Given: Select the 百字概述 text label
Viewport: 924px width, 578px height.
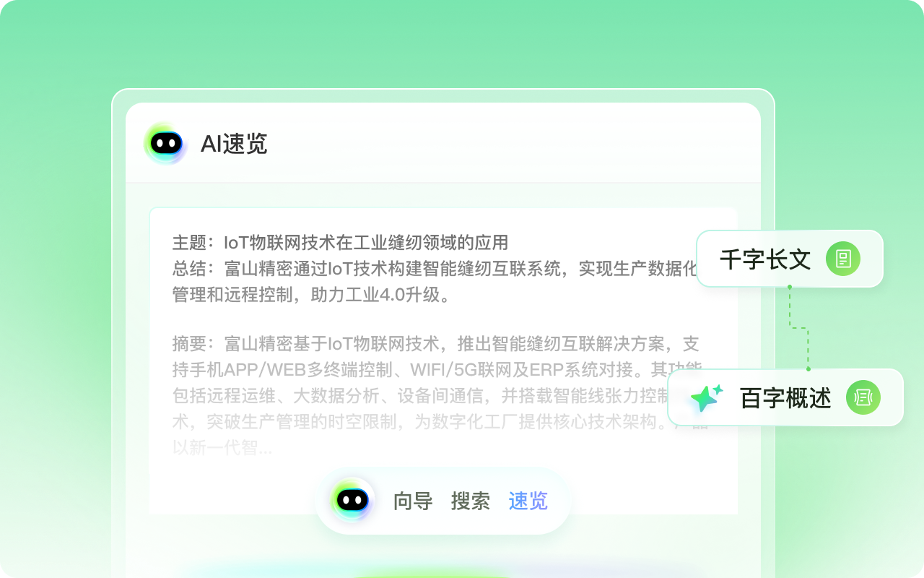Looking at the screenshot, I should tap(785, 398).
